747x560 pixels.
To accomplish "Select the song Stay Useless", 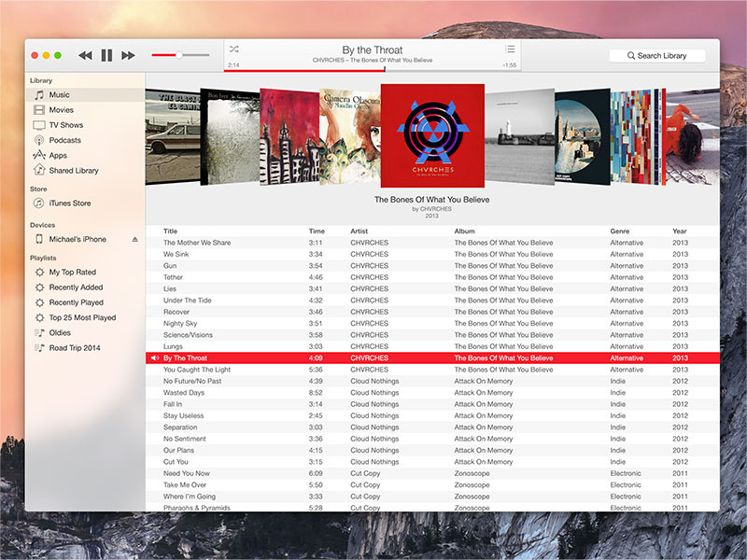I will click(x=432, y=415).
